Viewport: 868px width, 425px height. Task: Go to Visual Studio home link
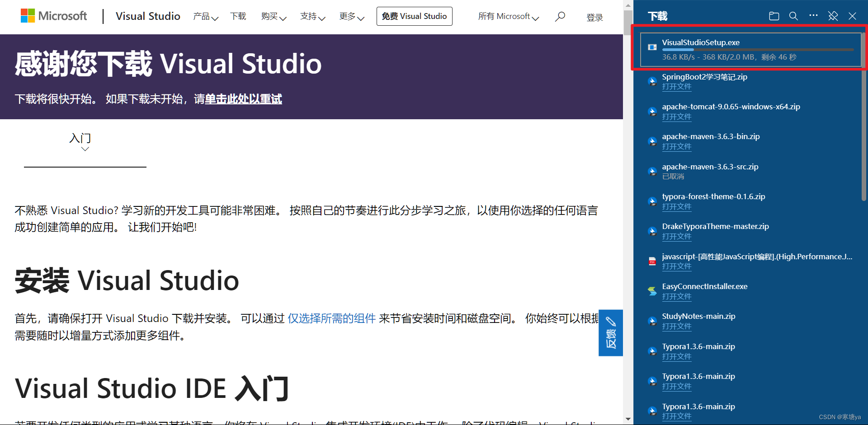[148, 16]
